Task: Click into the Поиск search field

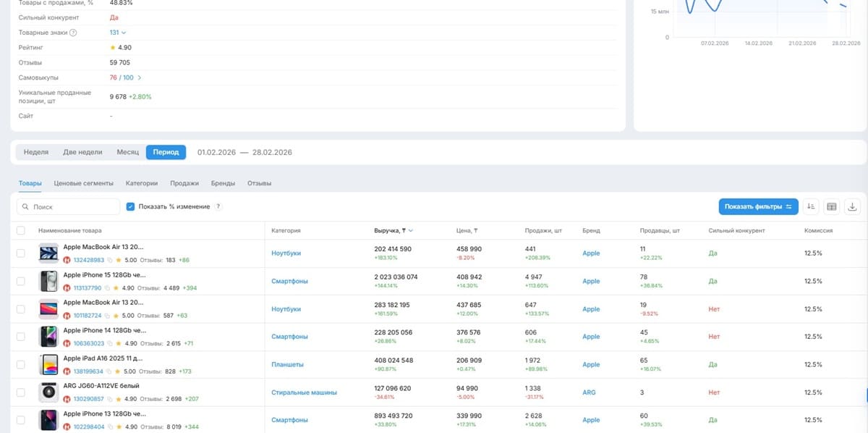Action: point(68,206)
